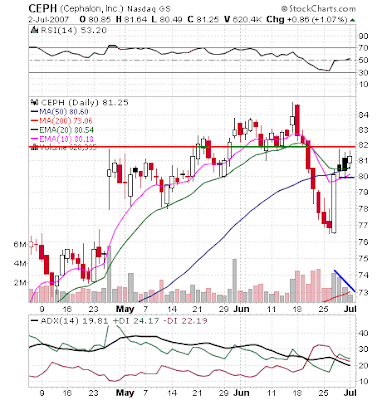Click Jul on the ADX panel date axis
Viewport: 382px width, 400px height.
click(x=350, y=393)
